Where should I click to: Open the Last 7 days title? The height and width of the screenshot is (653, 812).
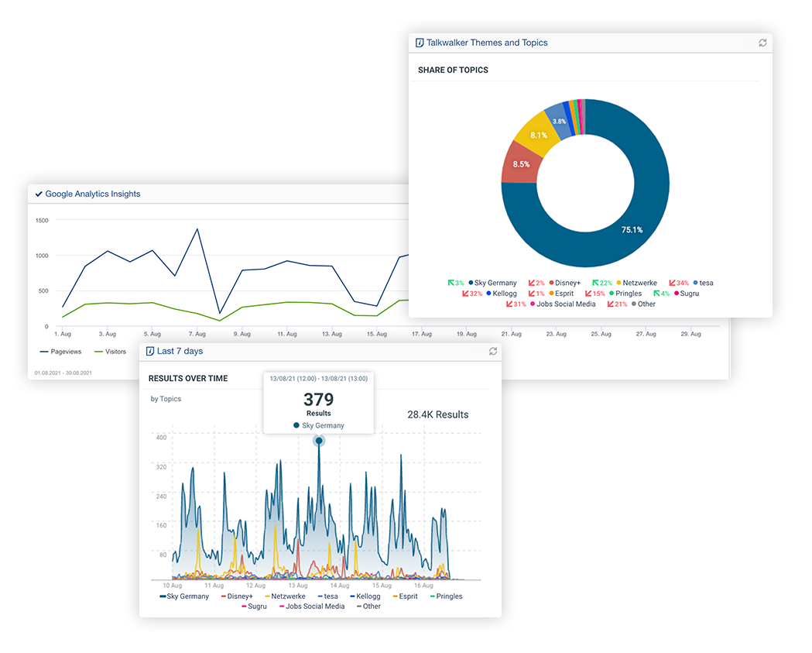pyautogui.click(x=180, y=352)
